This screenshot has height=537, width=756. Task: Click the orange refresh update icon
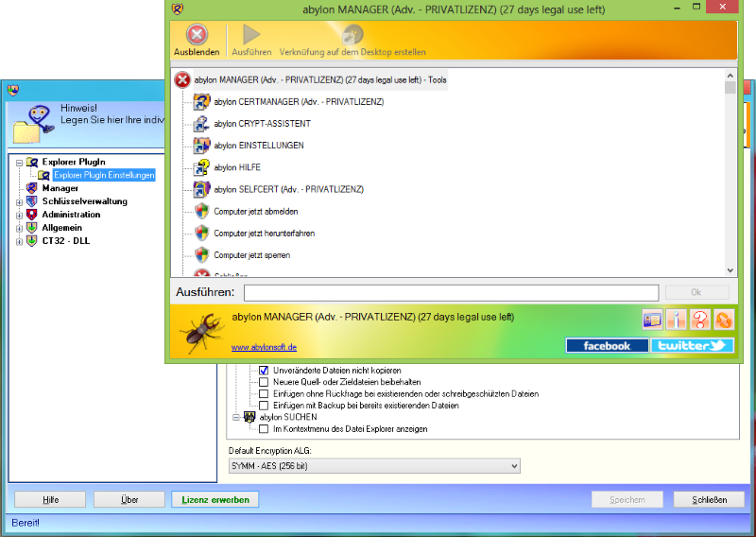click(x=724, y=320)
